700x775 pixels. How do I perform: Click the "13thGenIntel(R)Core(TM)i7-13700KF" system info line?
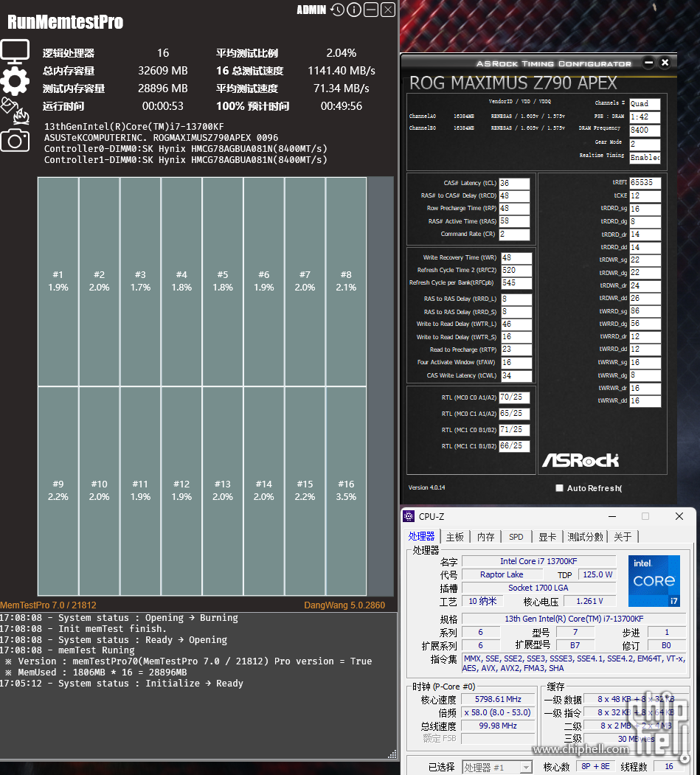(x=134, y=127)
